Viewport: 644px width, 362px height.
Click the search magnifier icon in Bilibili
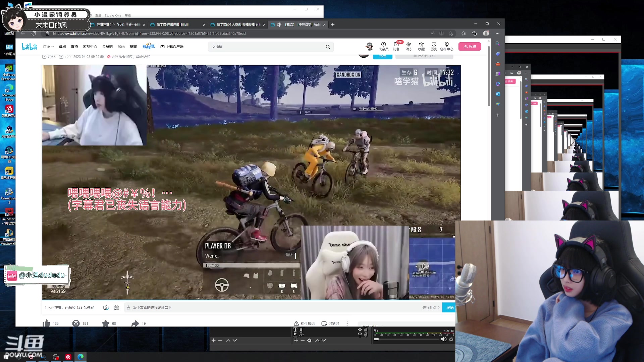click(328, 47)
